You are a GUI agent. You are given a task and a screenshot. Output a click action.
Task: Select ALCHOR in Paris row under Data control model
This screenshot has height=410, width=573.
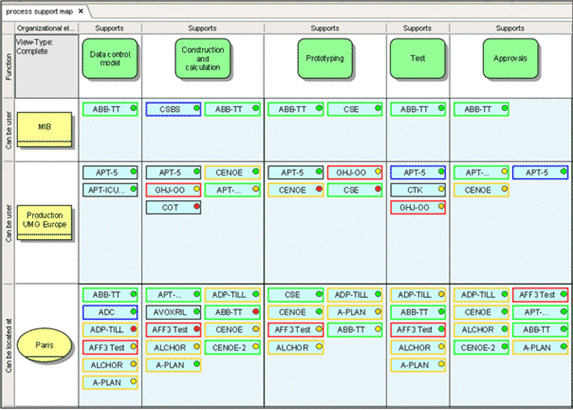point(110,365)
